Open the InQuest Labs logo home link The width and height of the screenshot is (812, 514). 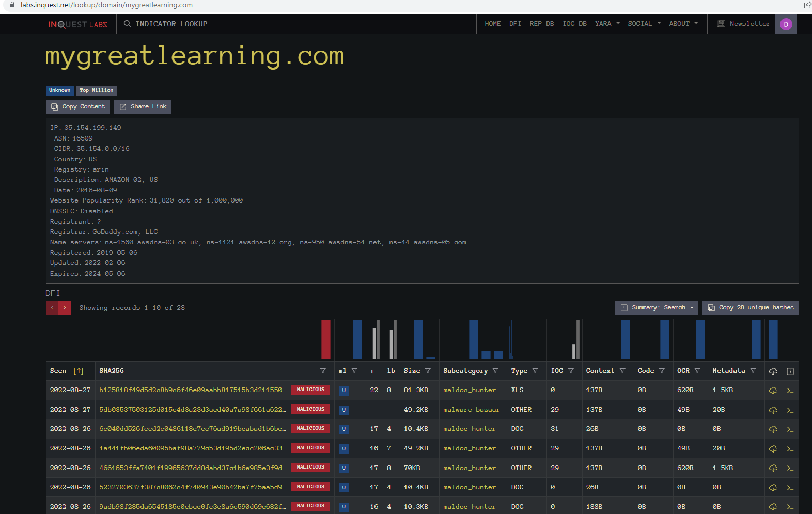coord(77,24)
